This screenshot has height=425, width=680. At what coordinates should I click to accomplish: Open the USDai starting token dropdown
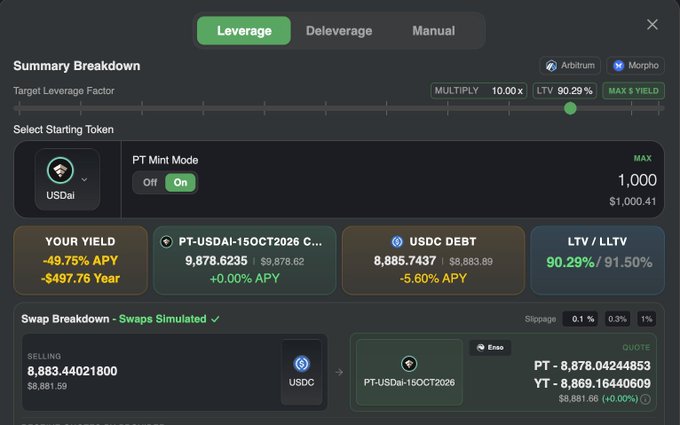click(67, 179)
